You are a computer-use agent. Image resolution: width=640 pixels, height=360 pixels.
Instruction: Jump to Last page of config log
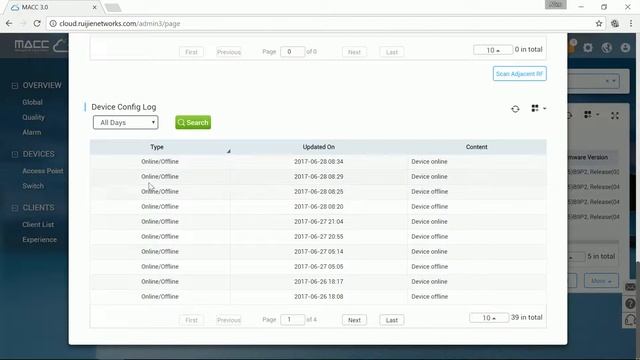tap(392, 320)
